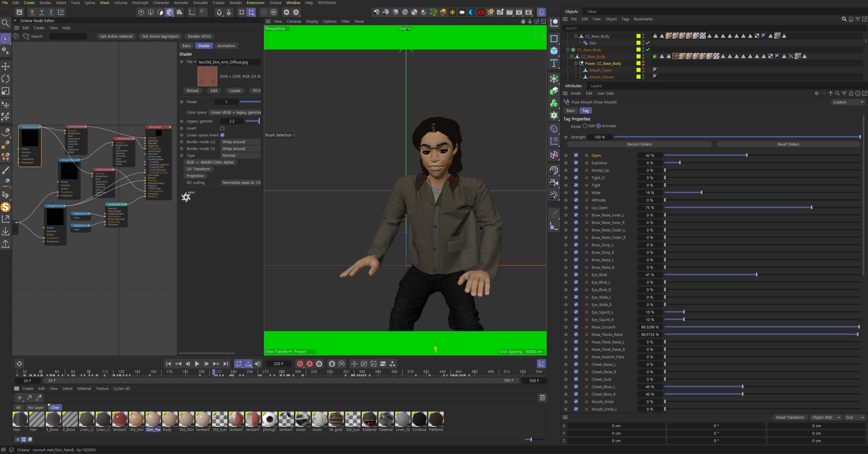Screen dimensions: 868x454
Task: Click the Record Active Objects button
Action: pyautogui.click(x=300, y=364)
